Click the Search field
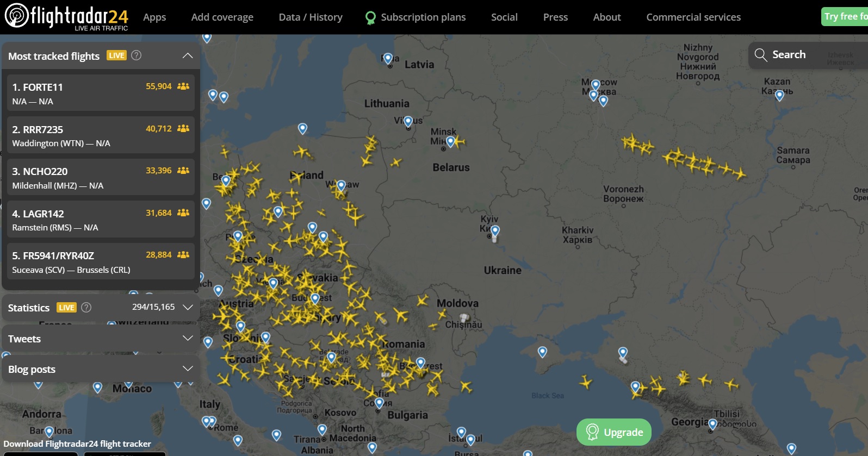This screenshot has height=456, width=868. pyautogui.click(x=808, y=55)
